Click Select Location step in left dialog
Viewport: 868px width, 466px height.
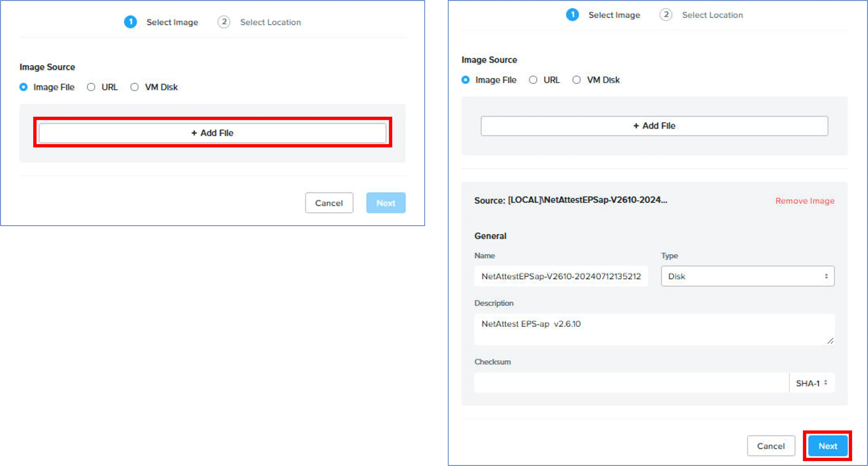[x=270, y=22]
